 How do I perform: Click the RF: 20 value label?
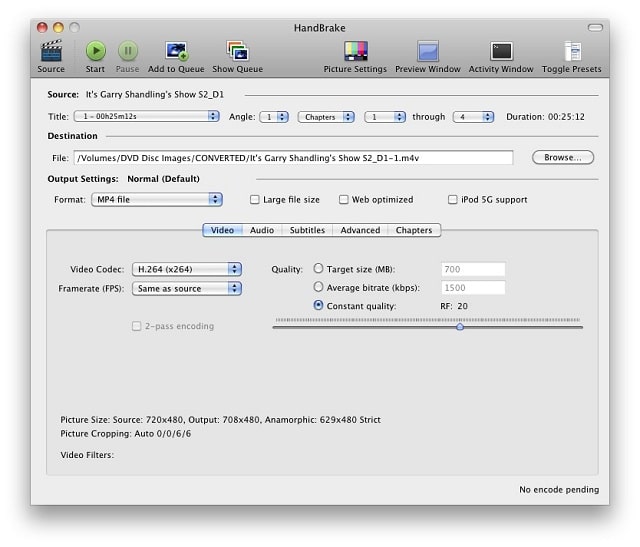[454, 306]
